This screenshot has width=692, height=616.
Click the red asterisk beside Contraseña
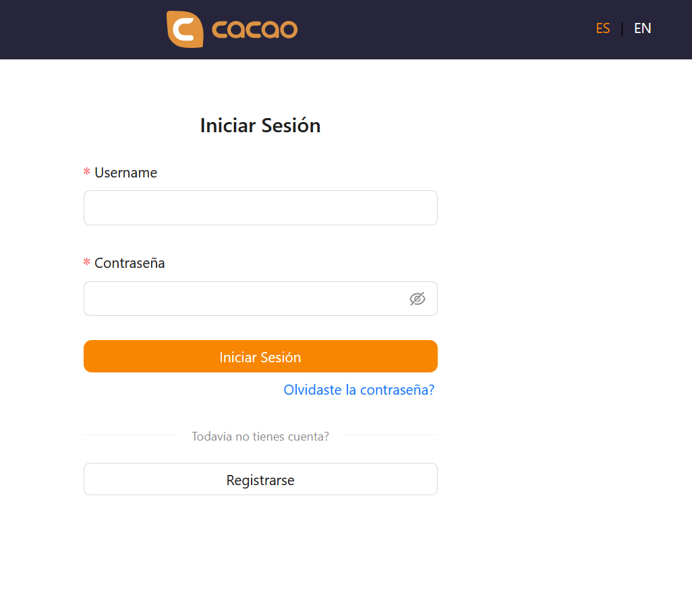[87, 262]
